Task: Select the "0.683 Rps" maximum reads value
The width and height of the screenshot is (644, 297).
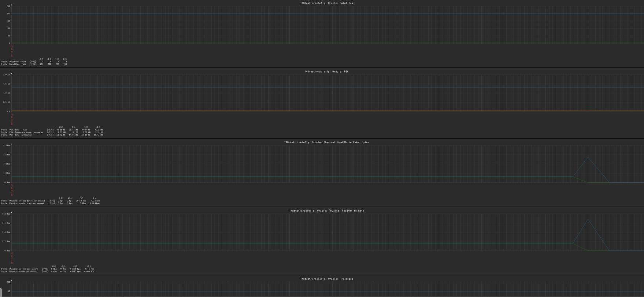Action: click(x=89, y=271)
